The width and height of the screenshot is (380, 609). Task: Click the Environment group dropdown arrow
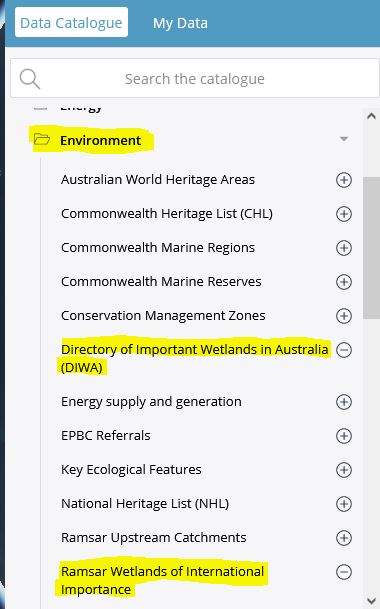tap(344, 139)
